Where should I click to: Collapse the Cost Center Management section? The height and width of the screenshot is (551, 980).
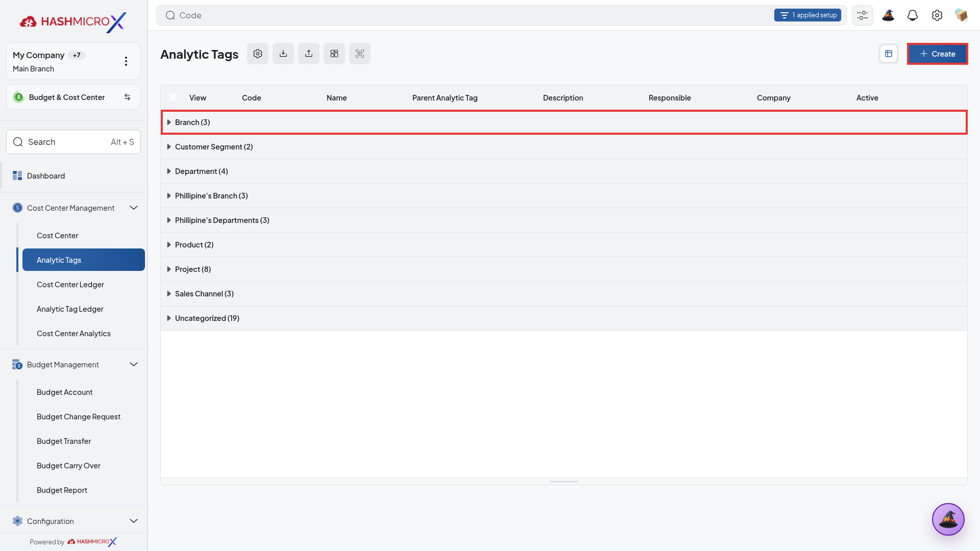(134, 208)
